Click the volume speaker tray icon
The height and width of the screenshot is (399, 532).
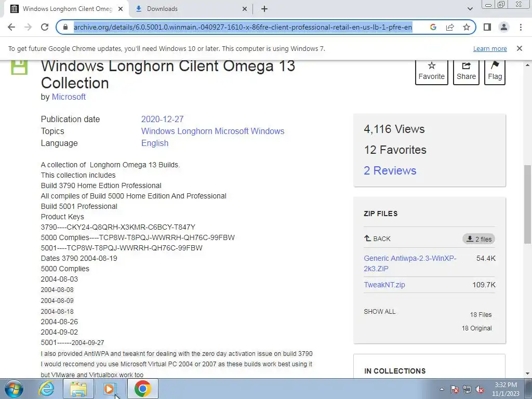click(x=480, y=389)
